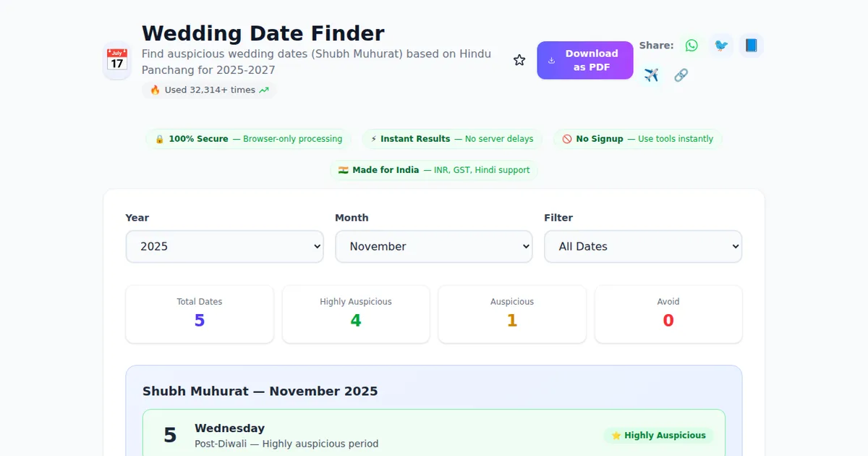Click the Total Dates stat card
This screenshot has height=456, width=868.
200,314
